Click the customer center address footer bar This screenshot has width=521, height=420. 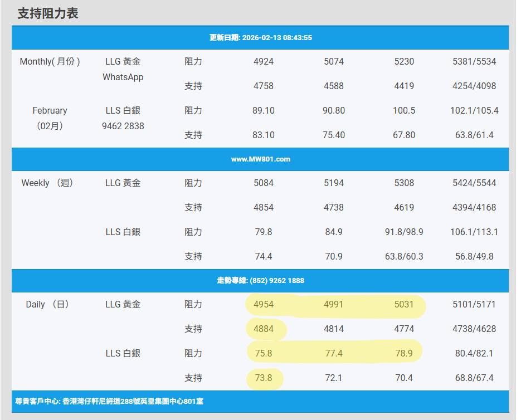coord(109,401)
